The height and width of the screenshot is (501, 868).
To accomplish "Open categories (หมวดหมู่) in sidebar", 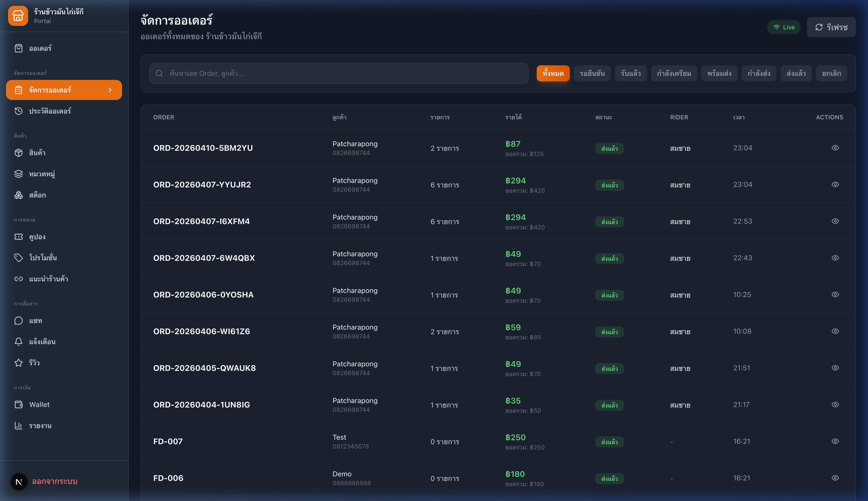I will click(x=42, y=174).
